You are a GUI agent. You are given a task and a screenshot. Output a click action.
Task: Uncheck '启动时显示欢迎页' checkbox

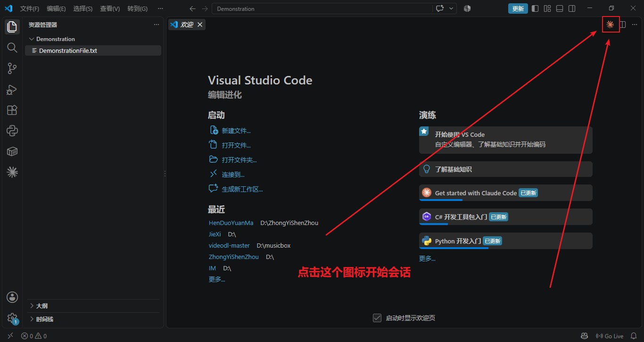pyautogui.click(x=377, y=318)
